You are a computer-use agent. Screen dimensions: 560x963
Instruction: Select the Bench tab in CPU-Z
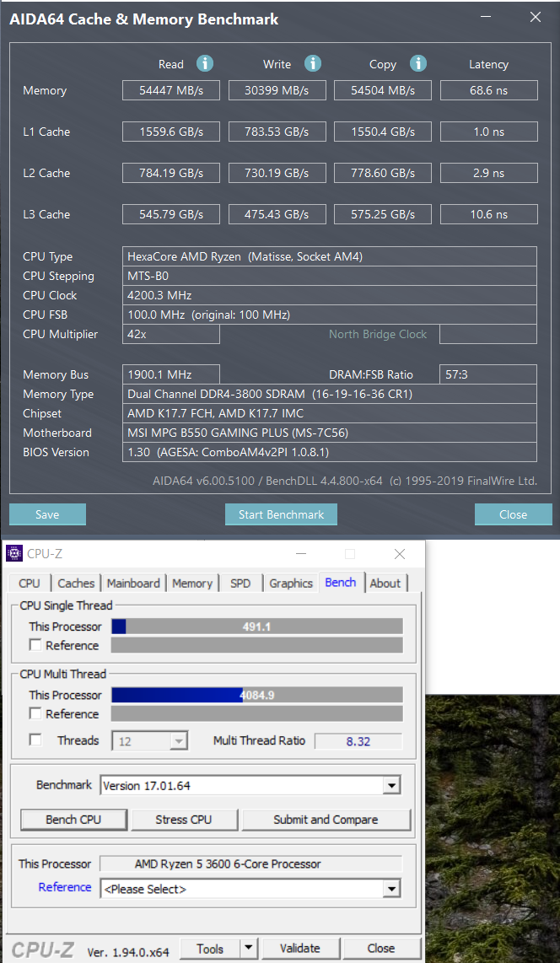tap(341, 582)
